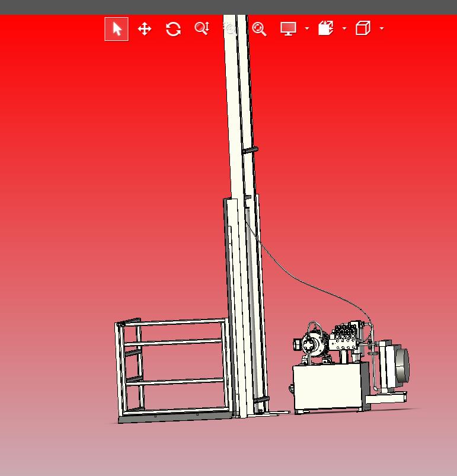
Task: Expand the section view dropdown arrow
Action: 344,28
